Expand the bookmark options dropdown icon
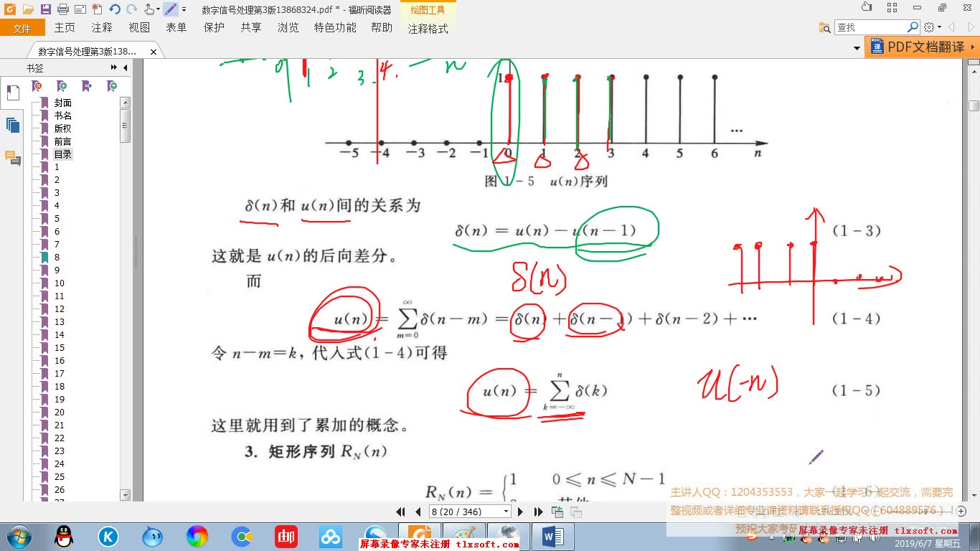The image size is (980, 551). point(112,85)
